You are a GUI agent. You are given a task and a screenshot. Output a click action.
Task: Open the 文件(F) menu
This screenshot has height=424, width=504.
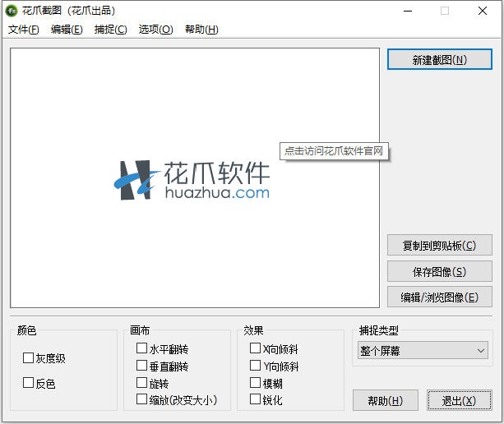24,30
